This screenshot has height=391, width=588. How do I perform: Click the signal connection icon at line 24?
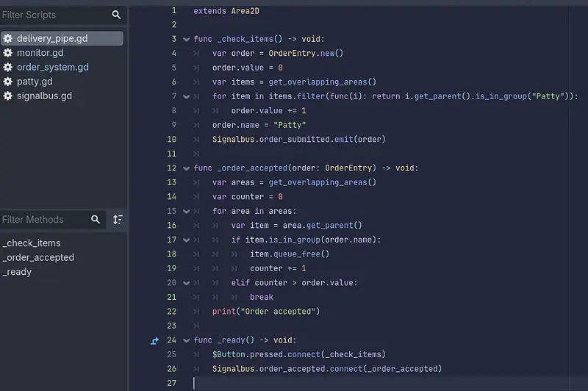click(x=154, y=340)
